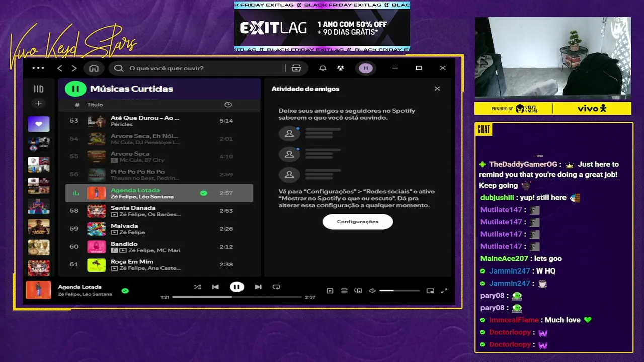
Task: Close the Atividade de amigos panel
Action: (437, 88)
